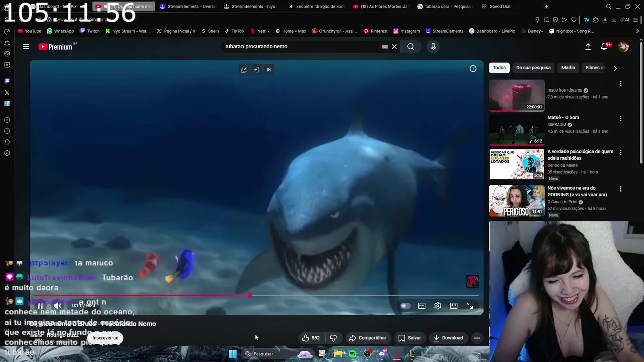The width and height of the screenshot is (644, 362).
Task: Open the sidebar extensions puzzle icon
Action: [7, 142]
